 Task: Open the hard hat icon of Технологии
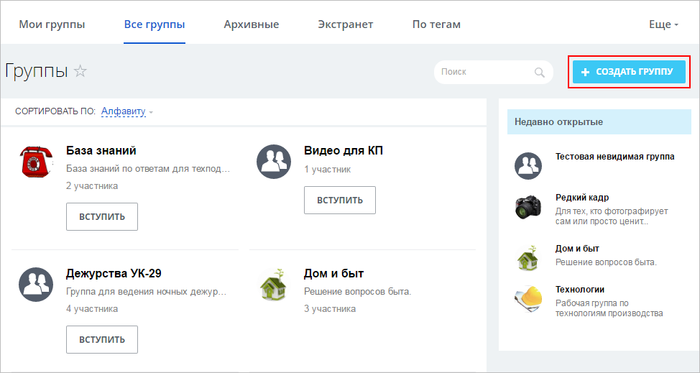(x=528, y=299)
